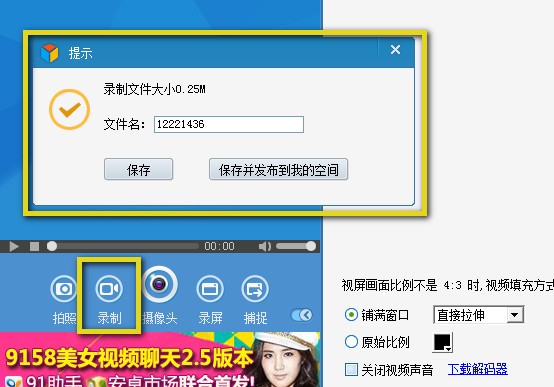This screenshot has height=387, width=554.
Task: Click the 文件名 text field
Action: [229, 124]
